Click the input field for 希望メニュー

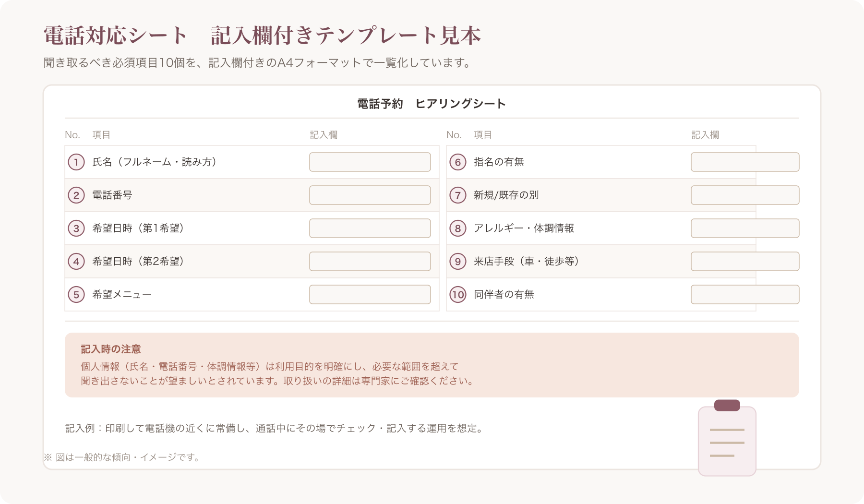coord(370,295)
